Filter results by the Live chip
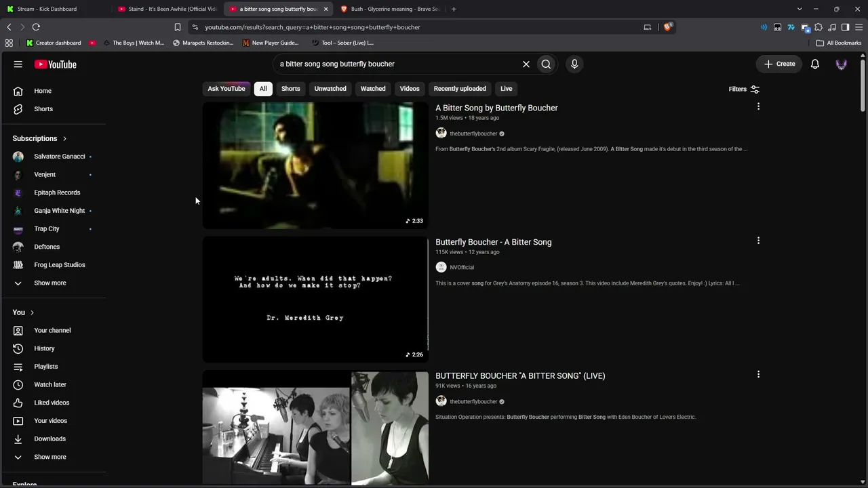 point(507,89)
